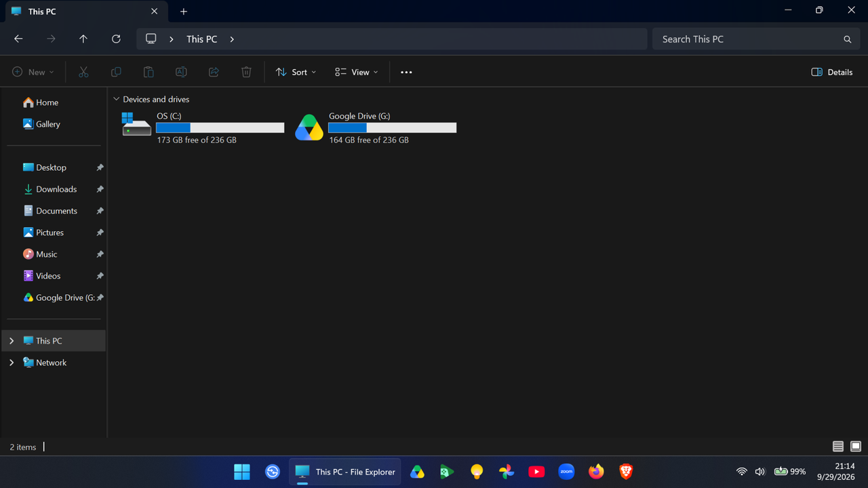
Task: Expand Network in navigation tree
Action: point(12,363)
